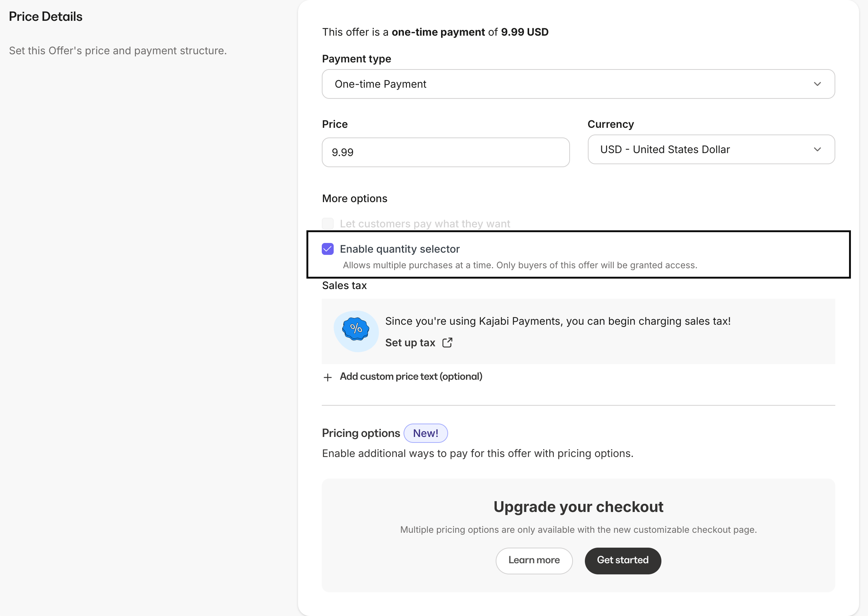Click the Pricing options heading text
The width and height of the screenshot is (868, 616).
(x=361, y=433)
